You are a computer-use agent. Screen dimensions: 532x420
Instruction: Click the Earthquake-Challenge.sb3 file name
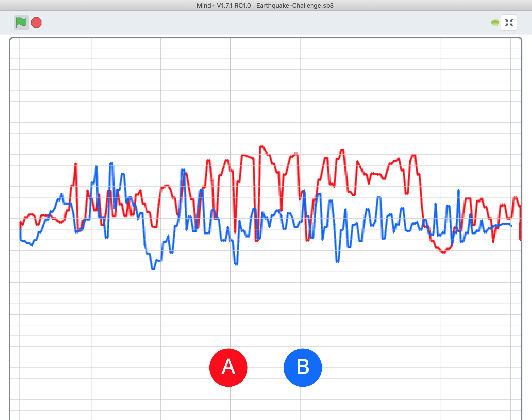[x=295, y=6]
